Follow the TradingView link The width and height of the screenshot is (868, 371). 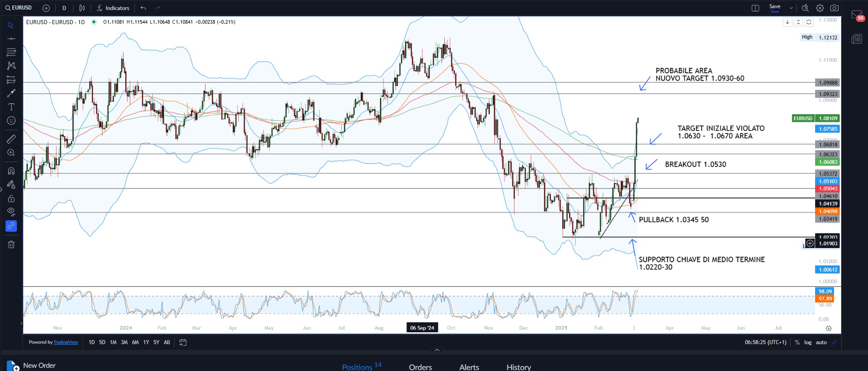(66, 342)
